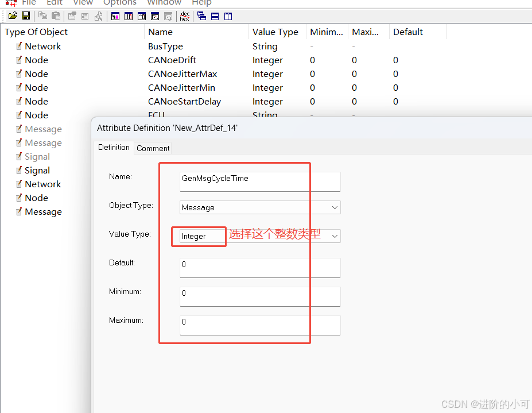532x413 pixels.
Task: Click the Copy toolbar icon
Action: [42, 16]
